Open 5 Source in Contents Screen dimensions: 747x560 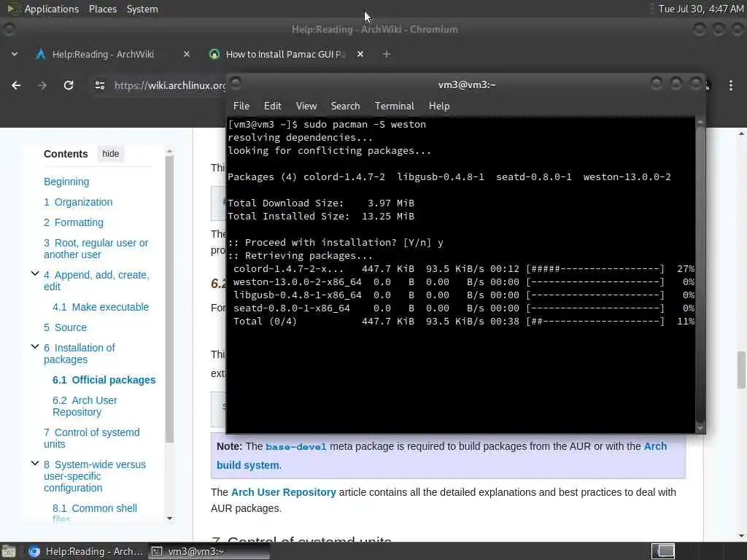(x=65, y=327)
